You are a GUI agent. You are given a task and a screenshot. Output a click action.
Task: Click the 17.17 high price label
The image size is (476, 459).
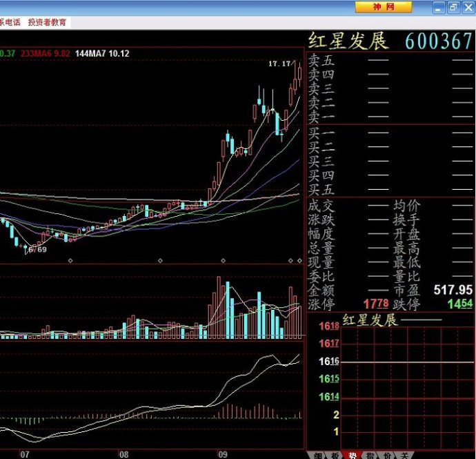pyautogui.click(x=279, y=64)
